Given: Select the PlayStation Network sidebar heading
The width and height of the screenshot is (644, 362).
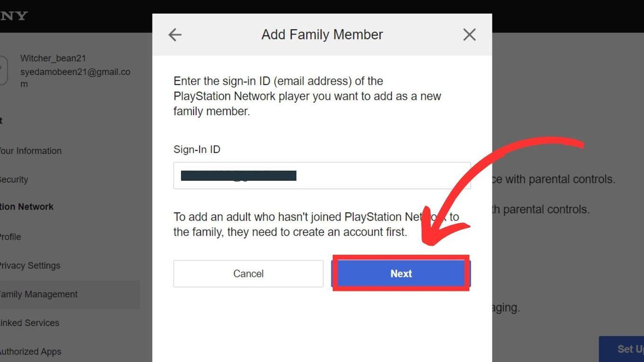Looking at the screenshot, I should 26,206.
